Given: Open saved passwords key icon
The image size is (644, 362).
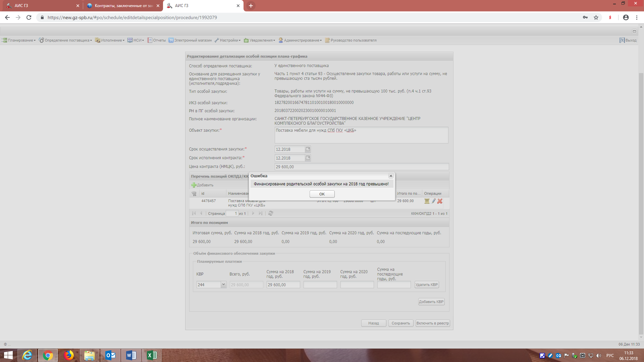Looking at the screenshot, I should (x=585, y=17).
